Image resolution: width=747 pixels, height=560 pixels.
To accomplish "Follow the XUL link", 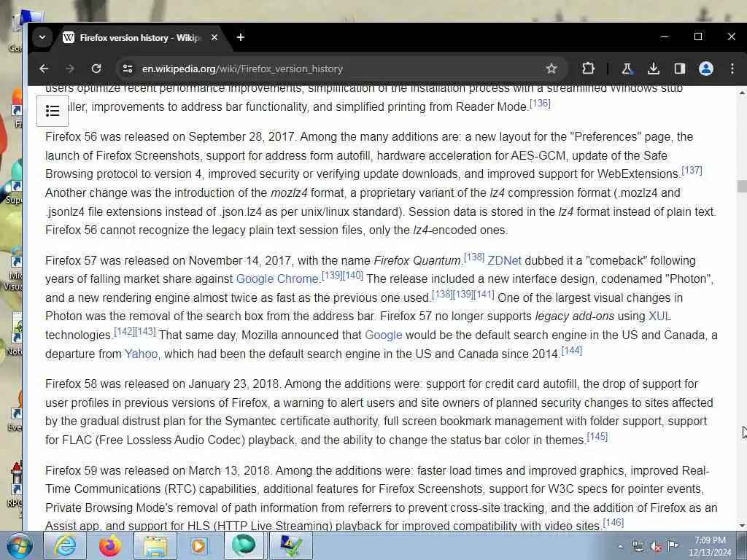I will tap(659, 316).
